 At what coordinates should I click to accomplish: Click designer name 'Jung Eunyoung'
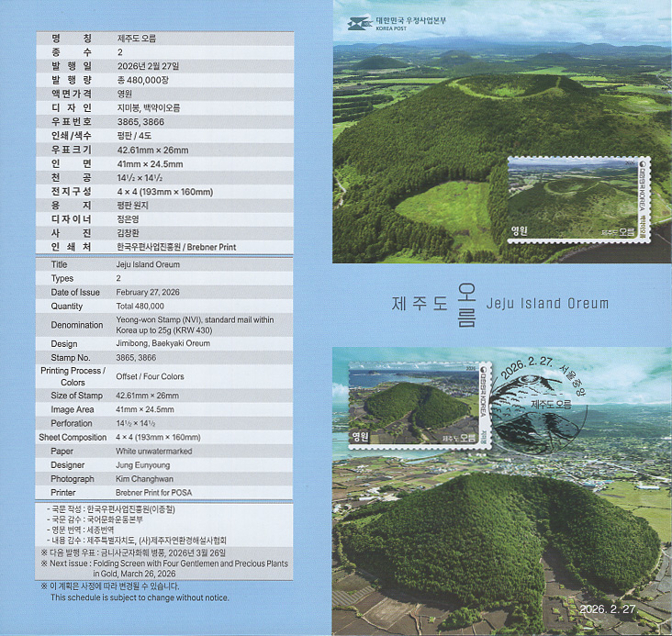coord(144,465)
